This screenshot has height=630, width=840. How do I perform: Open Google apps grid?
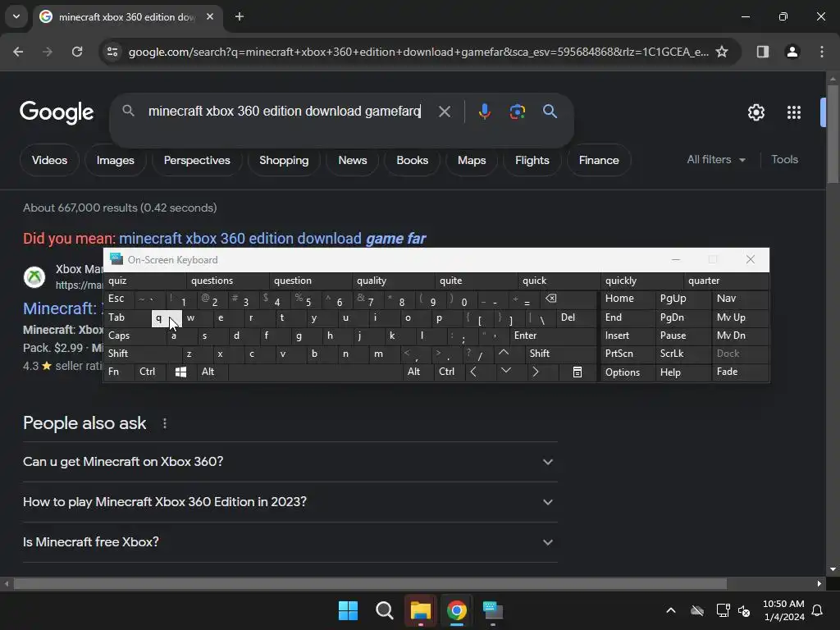(x=794, y=112)
